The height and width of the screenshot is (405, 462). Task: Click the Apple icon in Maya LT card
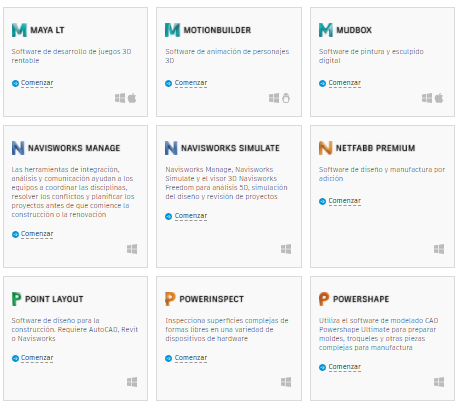coord(132,98)
